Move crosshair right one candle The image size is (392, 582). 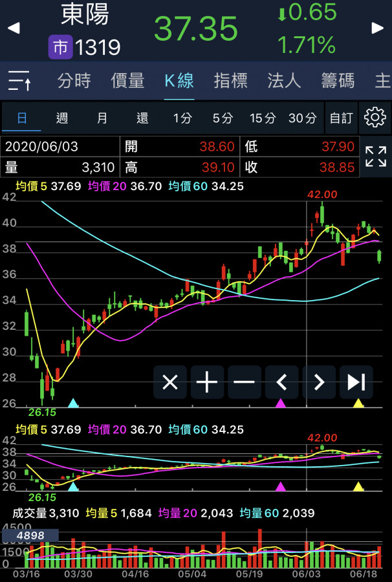[319, 382]
